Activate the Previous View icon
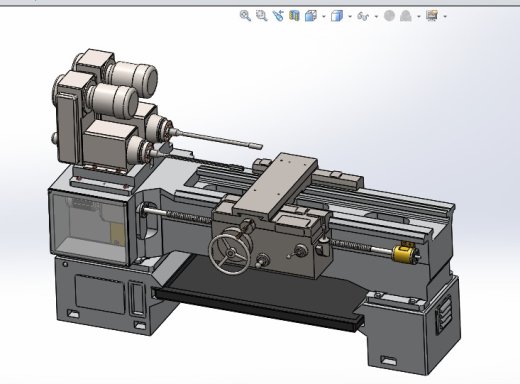This screenshot has width=520, height=384. (x=278, y=16)
